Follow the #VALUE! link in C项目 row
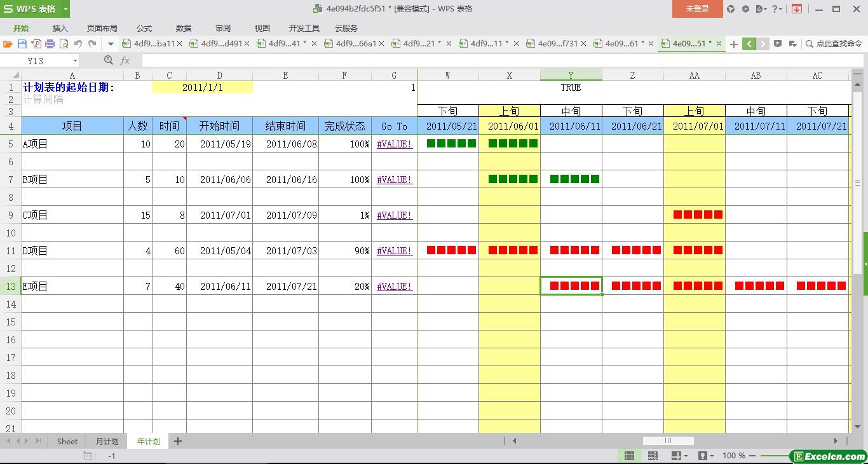Image resolution: width=868 pixels, height=464 pixels. 395,215
